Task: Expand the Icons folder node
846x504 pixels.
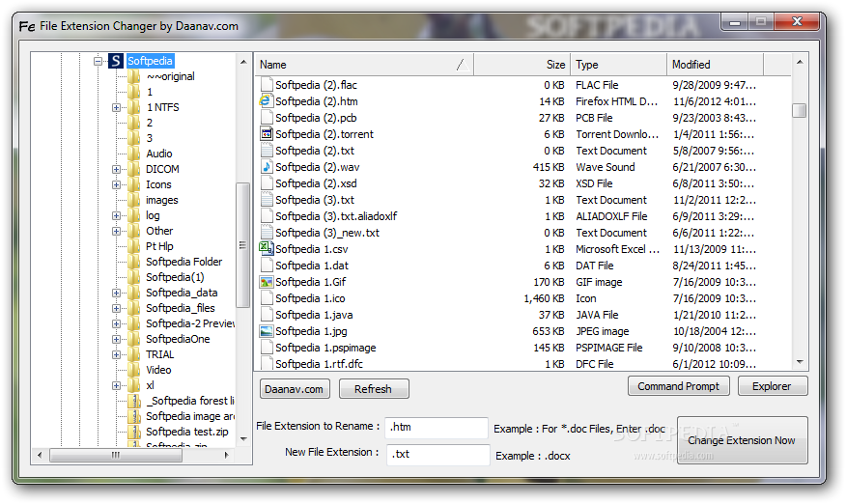Action: point(116,184)
